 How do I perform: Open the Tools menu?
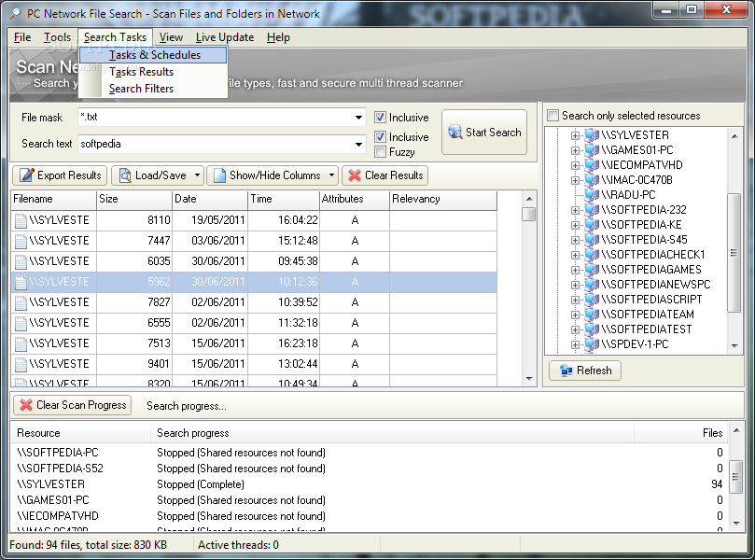click(x=57, y=37)
